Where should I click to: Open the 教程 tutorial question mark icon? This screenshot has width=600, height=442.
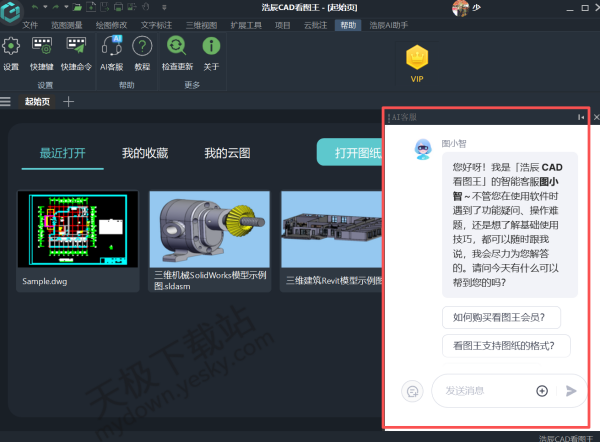[142, 46]
